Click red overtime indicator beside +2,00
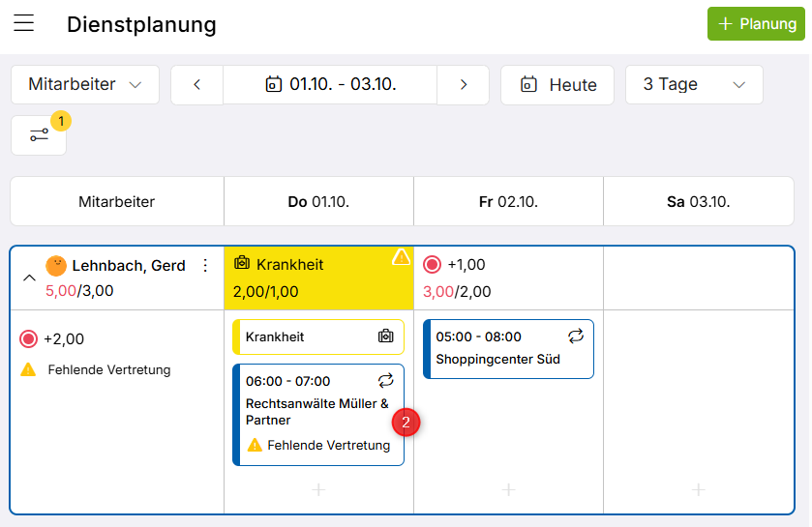The width and height of the screenshot is (812, 527). [28, 338]
